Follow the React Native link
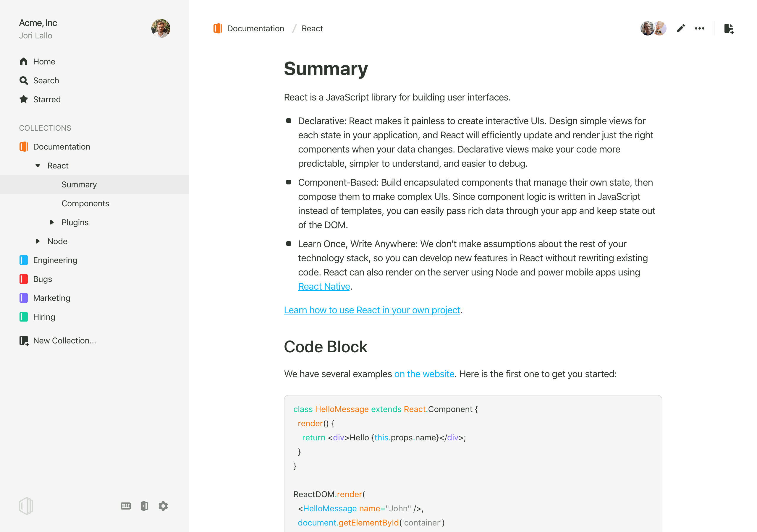Screen dimensions: 757x532 click(324, 286)
